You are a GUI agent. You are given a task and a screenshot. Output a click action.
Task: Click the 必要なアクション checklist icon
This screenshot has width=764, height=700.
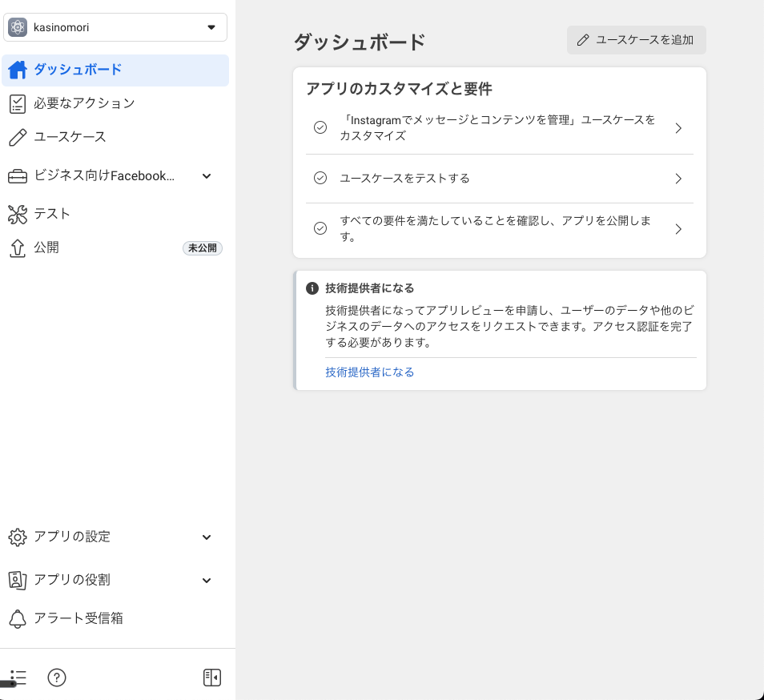[x=18, y=103]
